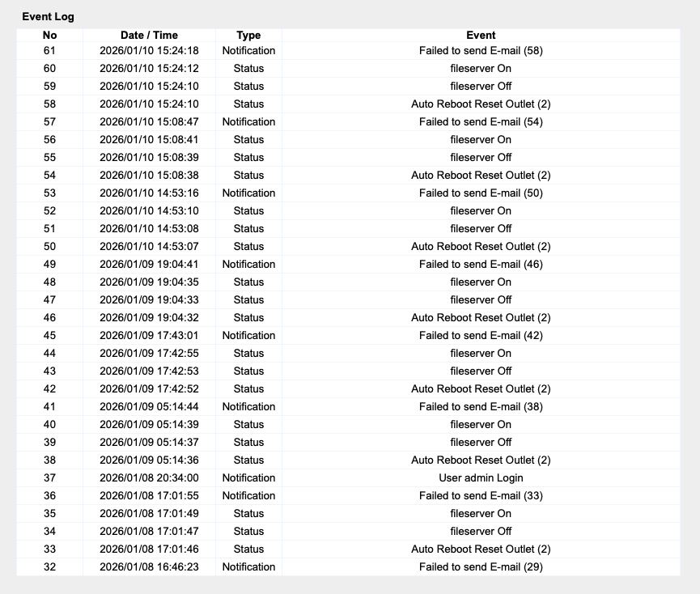700x594 pixels.
Task: Select 'Failed to send E-mail (54)' entry
Action: coord(481,122)
